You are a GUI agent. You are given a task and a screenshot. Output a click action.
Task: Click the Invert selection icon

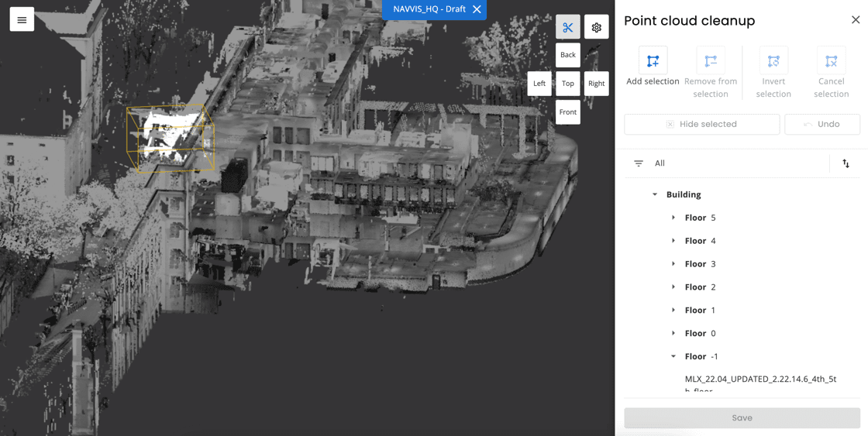[773, 60]
